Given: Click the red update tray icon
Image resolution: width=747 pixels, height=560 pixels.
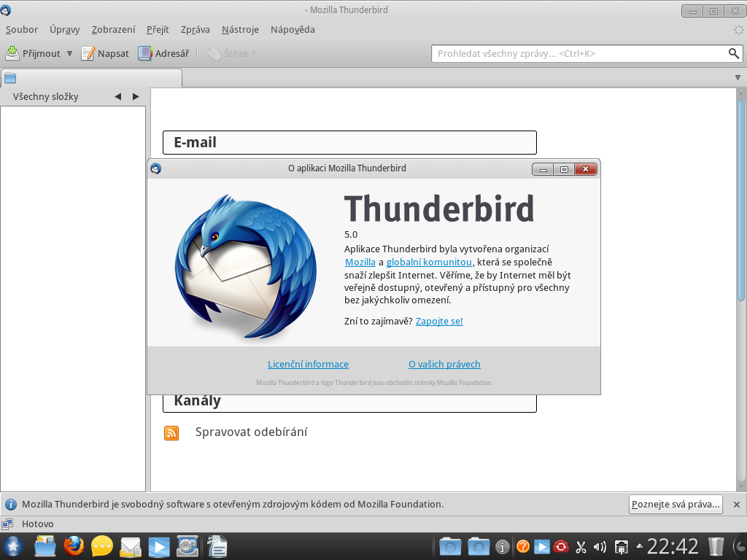Looking at the screenshot, I should [x=561, y=546].
